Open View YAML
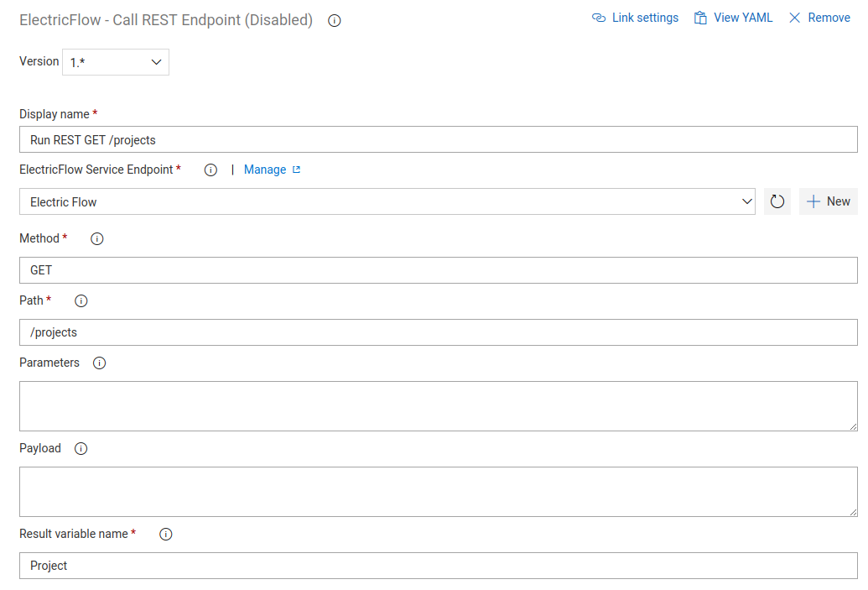 [x=734, y=18]
